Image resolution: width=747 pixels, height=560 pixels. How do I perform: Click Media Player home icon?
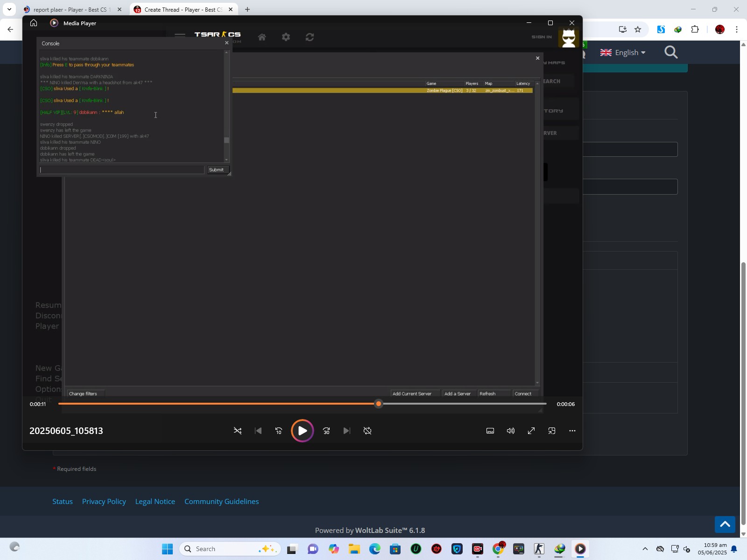[x=34, y=23]
